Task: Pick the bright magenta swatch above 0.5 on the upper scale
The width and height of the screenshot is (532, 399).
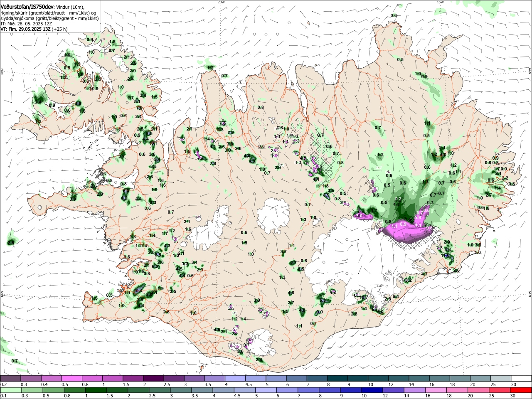Action: click(71, 378)
